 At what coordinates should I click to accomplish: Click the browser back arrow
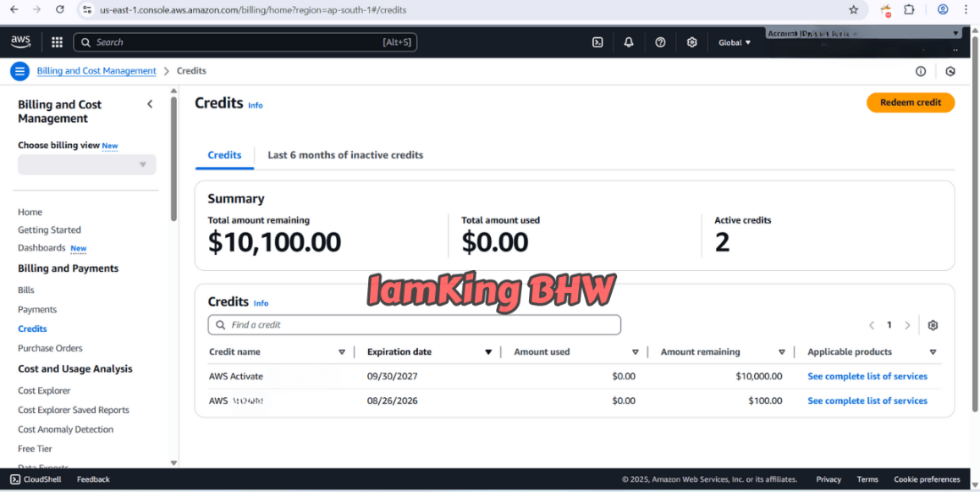click(x=14, y=9)
